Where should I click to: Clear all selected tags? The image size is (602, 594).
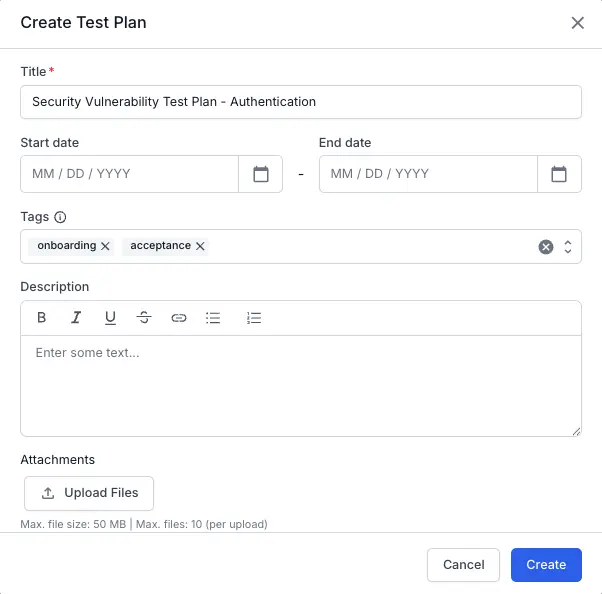(546, 247)
